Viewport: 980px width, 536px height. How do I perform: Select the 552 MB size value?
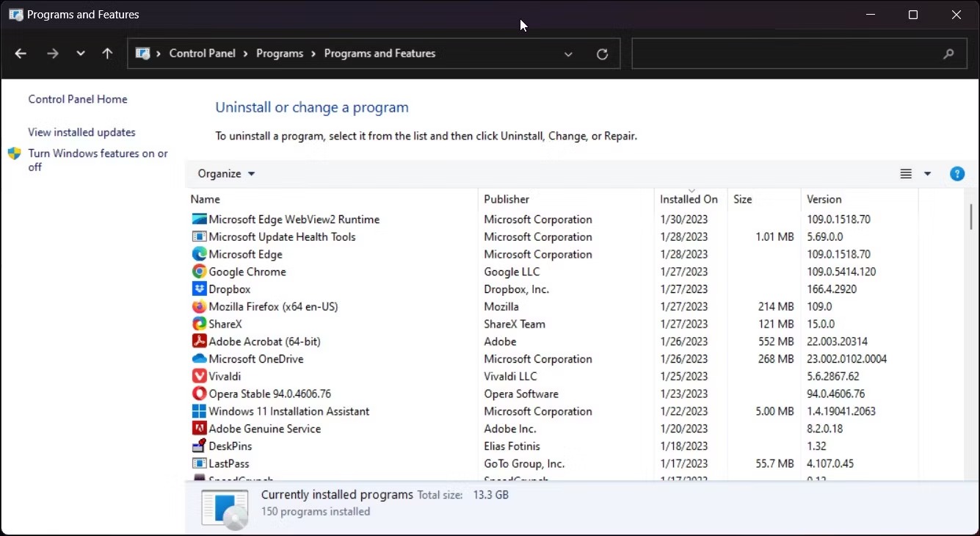click(776, 341)
